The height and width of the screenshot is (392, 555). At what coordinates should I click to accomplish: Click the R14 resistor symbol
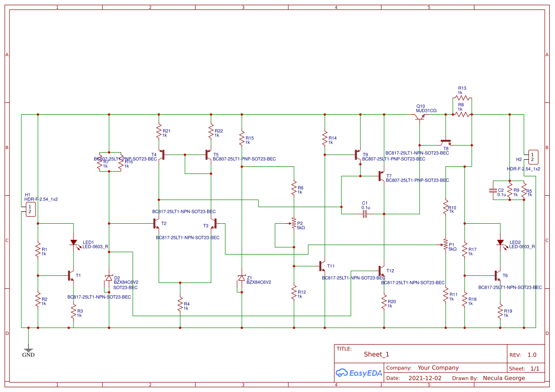[325, 138]
